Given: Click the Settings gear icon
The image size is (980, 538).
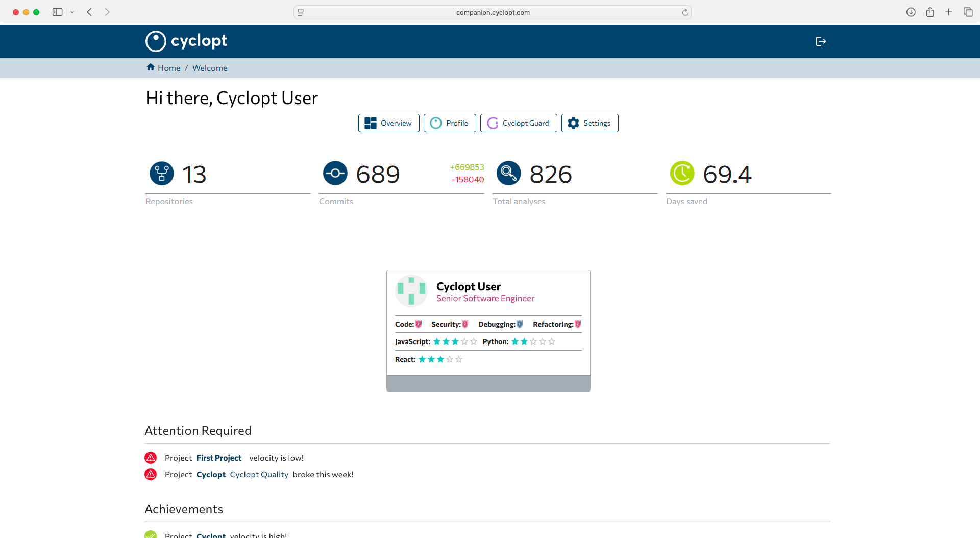Looking at the screenshot, I should coord(573,123).
